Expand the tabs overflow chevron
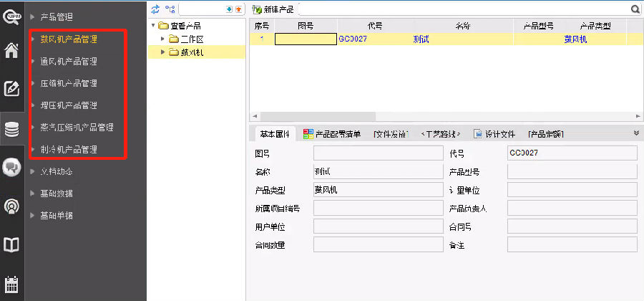 point(637,133)
